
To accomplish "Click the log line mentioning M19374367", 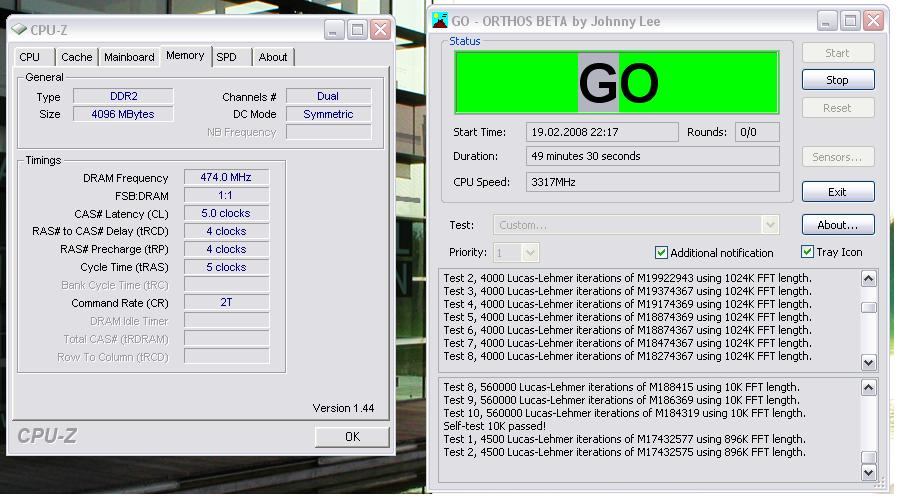I will [627, 291].
